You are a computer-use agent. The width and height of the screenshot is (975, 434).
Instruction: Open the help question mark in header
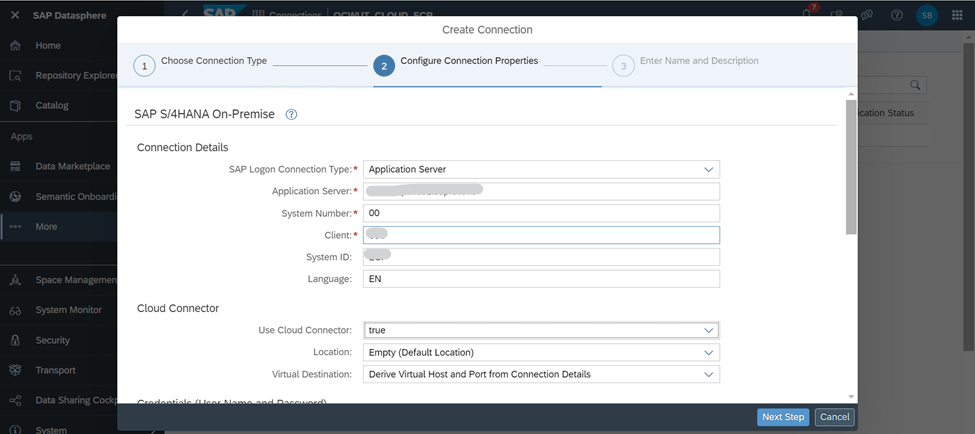(897, 15)
